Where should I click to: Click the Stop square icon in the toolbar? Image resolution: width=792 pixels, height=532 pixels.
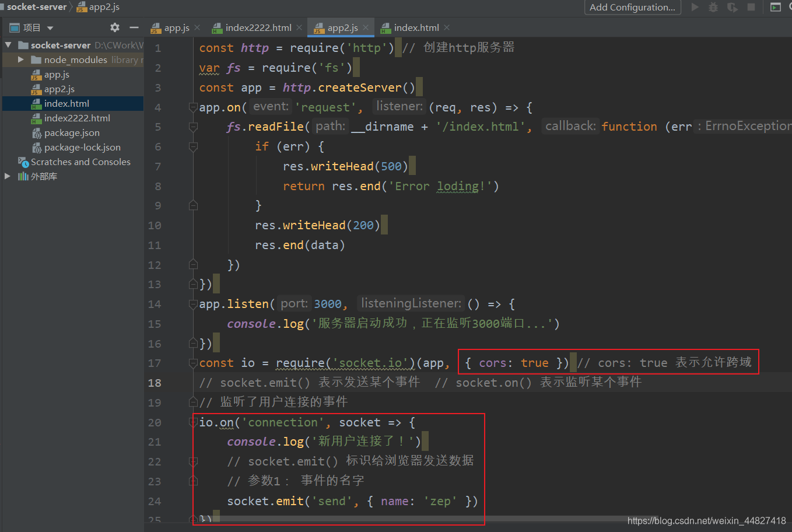751,7
